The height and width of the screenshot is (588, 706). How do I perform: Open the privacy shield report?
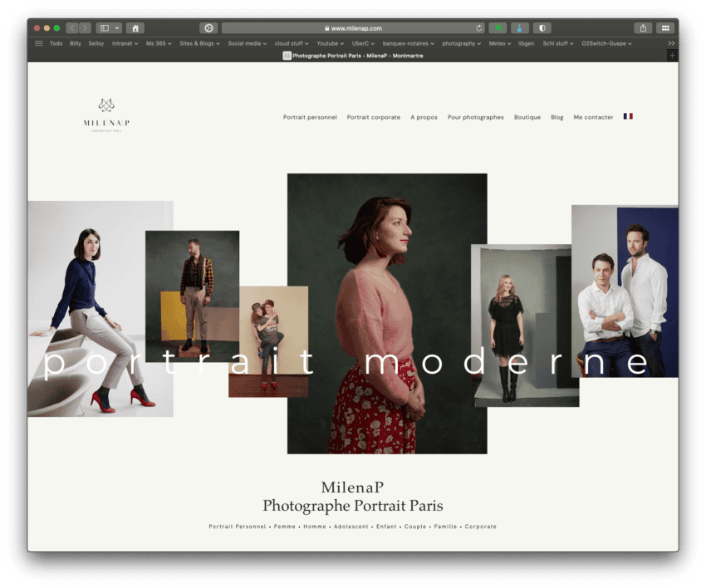click(542, 28)
